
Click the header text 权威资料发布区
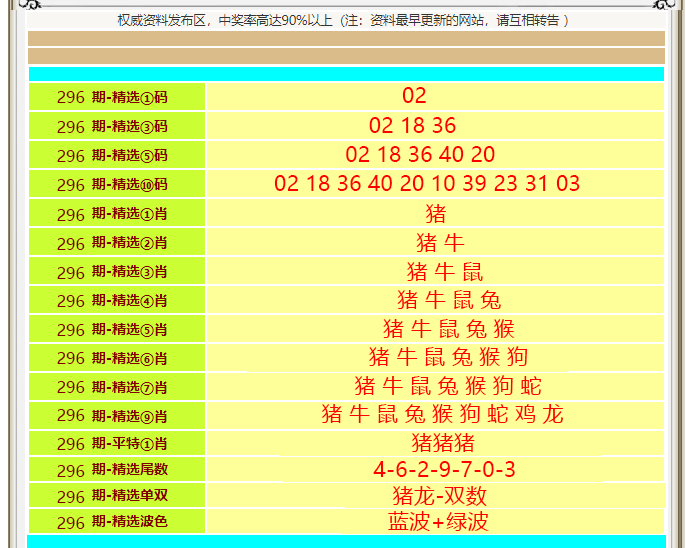coord(161,21)
